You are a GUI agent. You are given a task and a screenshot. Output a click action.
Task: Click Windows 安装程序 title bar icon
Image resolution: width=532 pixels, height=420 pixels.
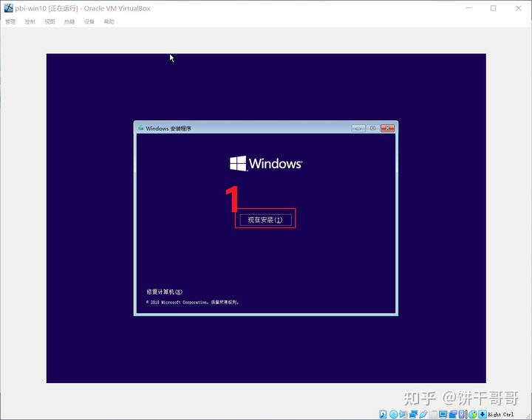(141, 128)
